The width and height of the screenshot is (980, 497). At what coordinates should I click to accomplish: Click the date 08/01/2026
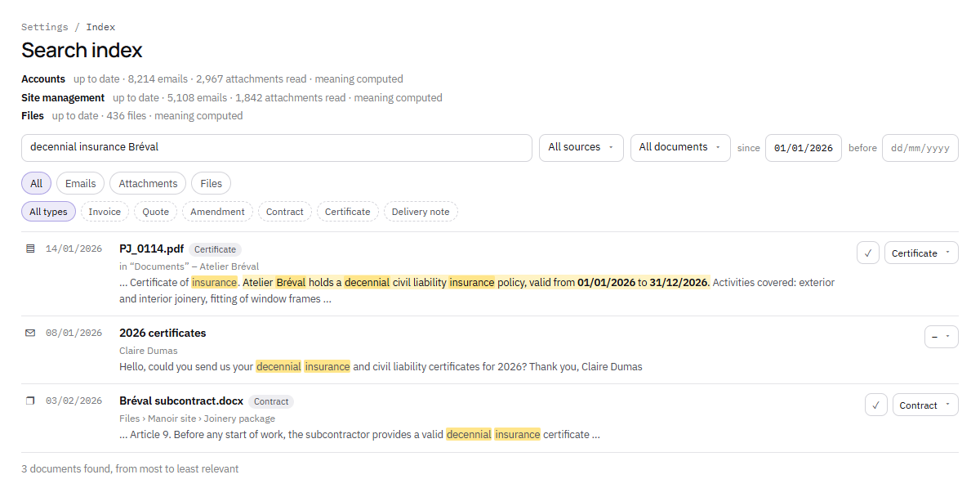point(73,333)
